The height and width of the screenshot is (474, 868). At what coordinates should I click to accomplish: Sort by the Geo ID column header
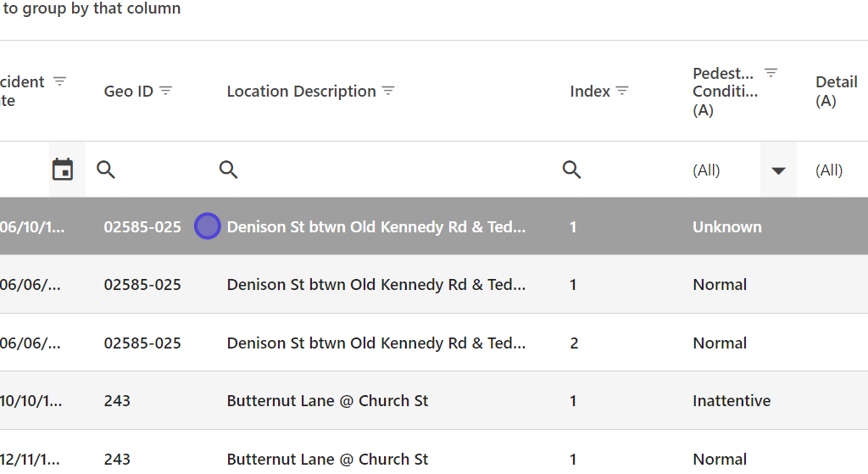[x=128, y=92]
